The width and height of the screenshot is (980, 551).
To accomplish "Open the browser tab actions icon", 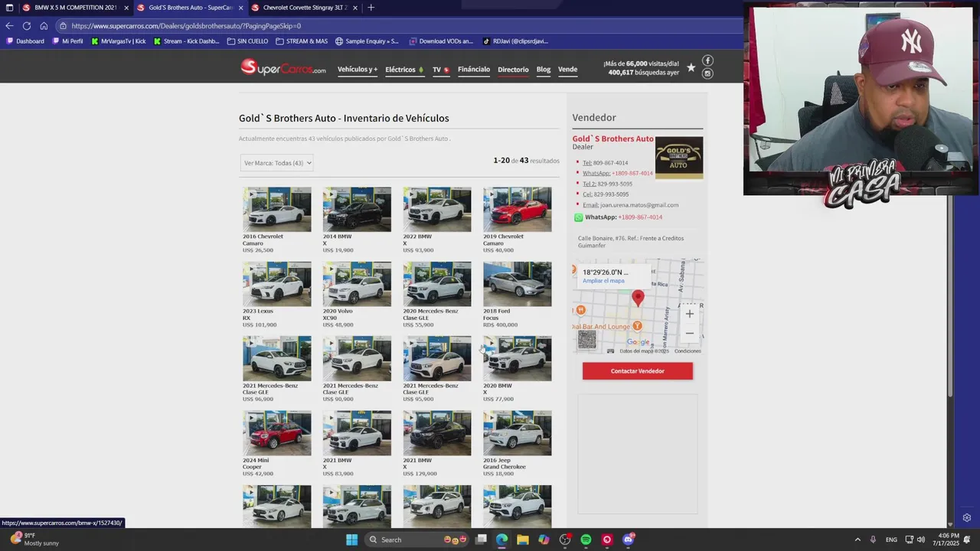I will (9, 8).
